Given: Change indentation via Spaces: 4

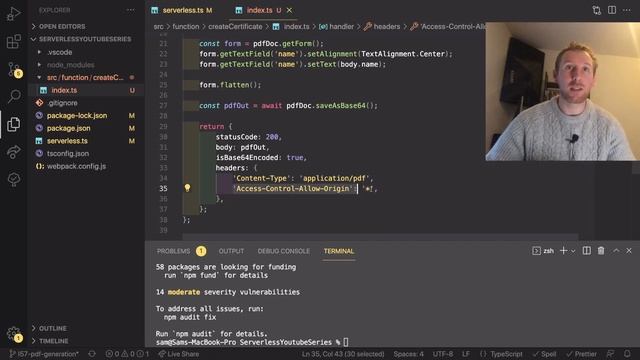Looking at the screenshot, I should point(408,354).
